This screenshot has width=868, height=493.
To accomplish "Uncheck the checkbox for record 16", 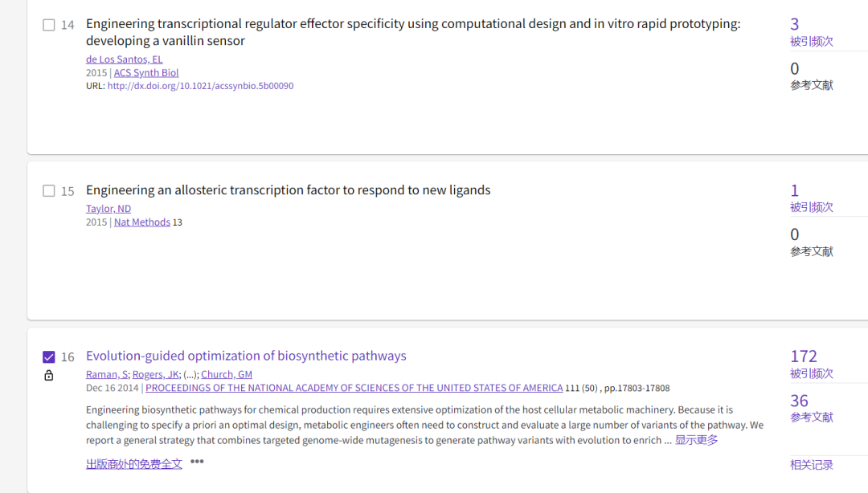I will 49,357.
